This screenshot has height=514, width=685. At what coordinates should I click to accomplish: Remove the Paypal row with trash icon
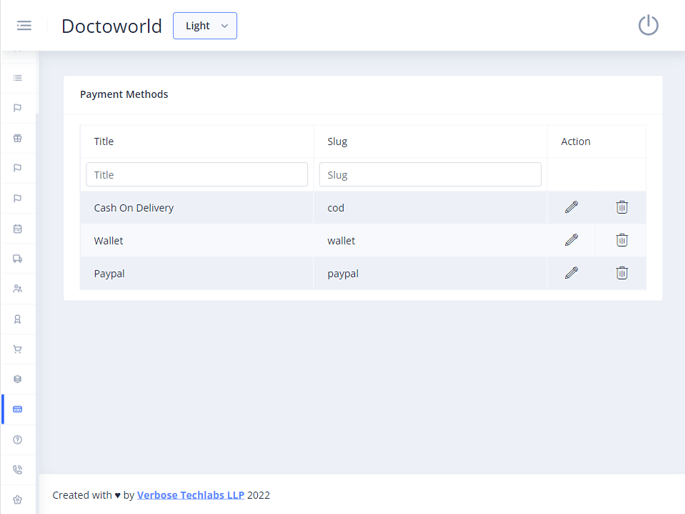pos(621,273)
